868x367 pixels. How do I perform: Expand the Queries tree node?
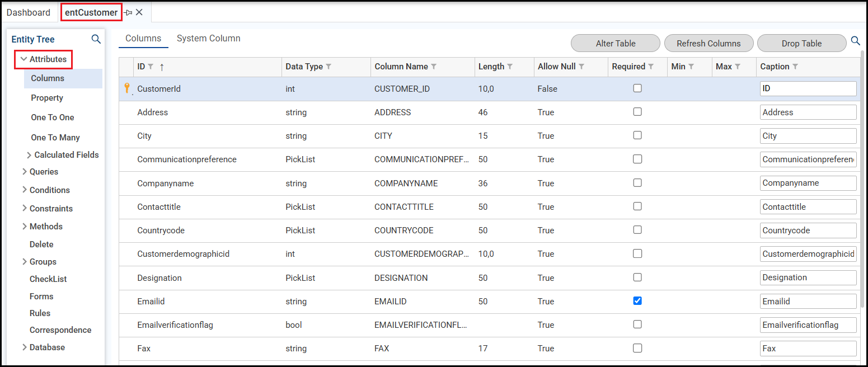tap(24, 172)
